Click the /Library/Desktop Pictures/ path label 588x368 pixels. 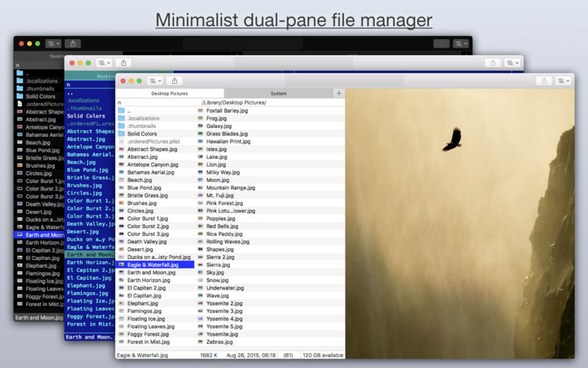point(234,102)
